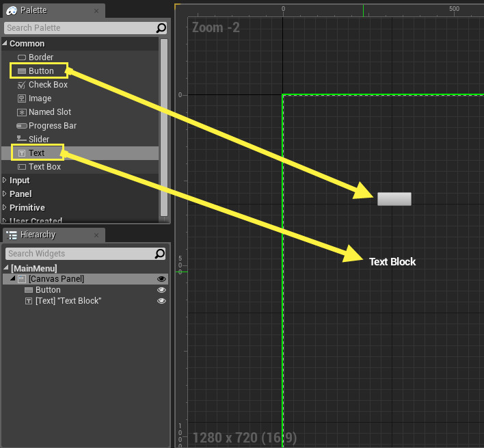The height and width of the screenshot is (448, 484).
Task: Select the Named Slot widget
Action: point(49,112)
